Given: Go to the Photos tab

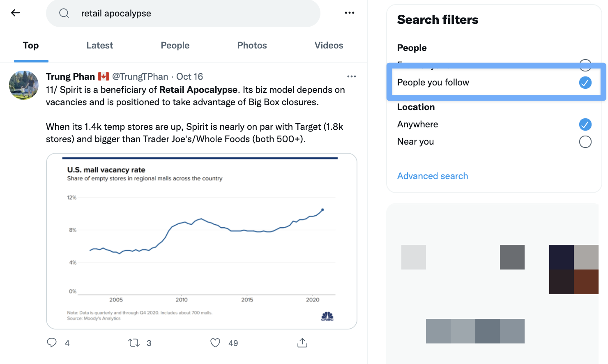Looking at the screenshot, I should (252, 46).
